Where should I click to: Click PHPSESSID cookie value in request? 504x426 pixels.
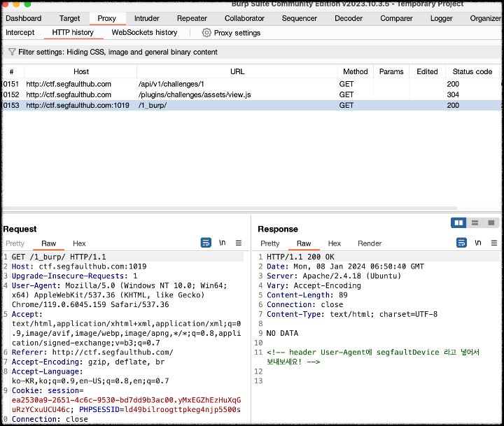coord(183,410)
